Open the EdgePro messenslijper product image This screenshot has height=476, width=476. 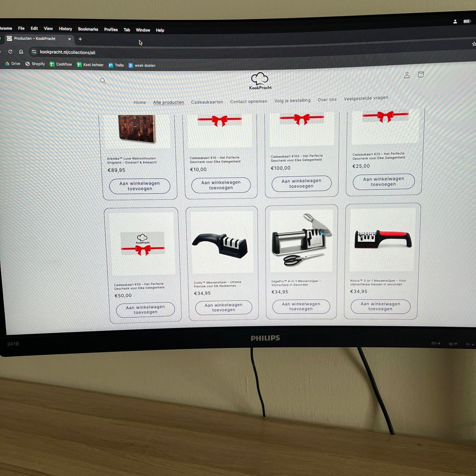point(301,240)
